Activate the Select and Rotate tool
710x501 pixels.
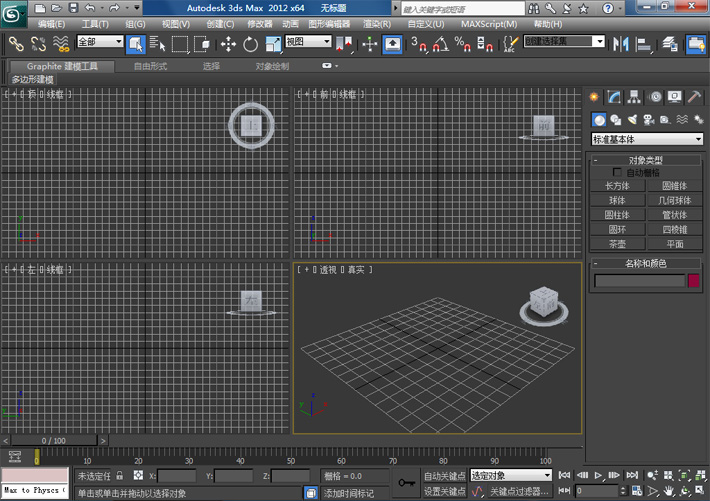pos(250,44)
